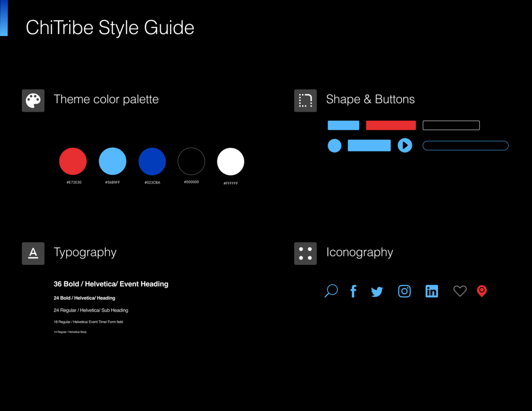
Task: Click the gray heart favorite icon
Action: [x=460, y=291]
